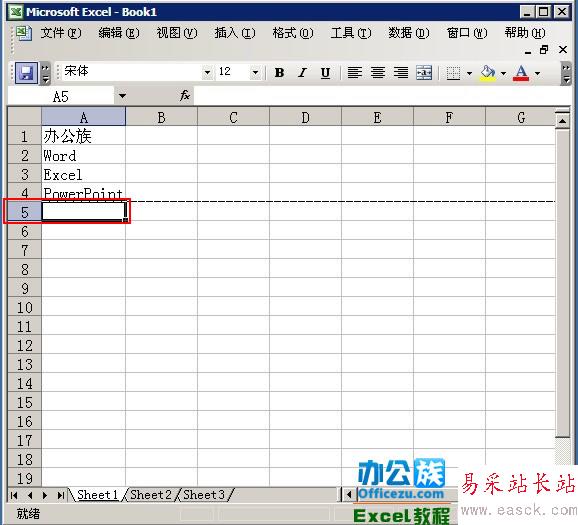This screenshot has height=525, width=578.
Task: Select row 1 header
Action: [x=25, y=136]
